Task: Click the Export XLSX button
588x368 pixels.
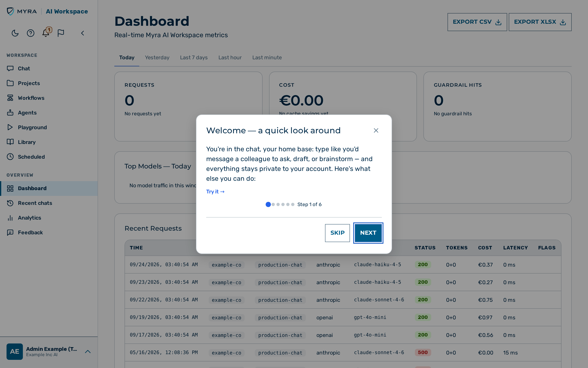Action: 540,22
